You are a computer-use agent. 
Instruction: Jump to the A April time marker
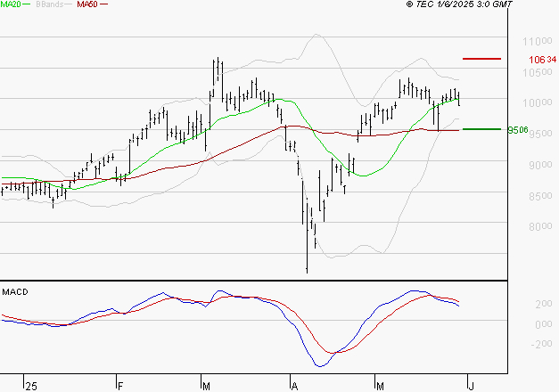click(x=293, y=385)
